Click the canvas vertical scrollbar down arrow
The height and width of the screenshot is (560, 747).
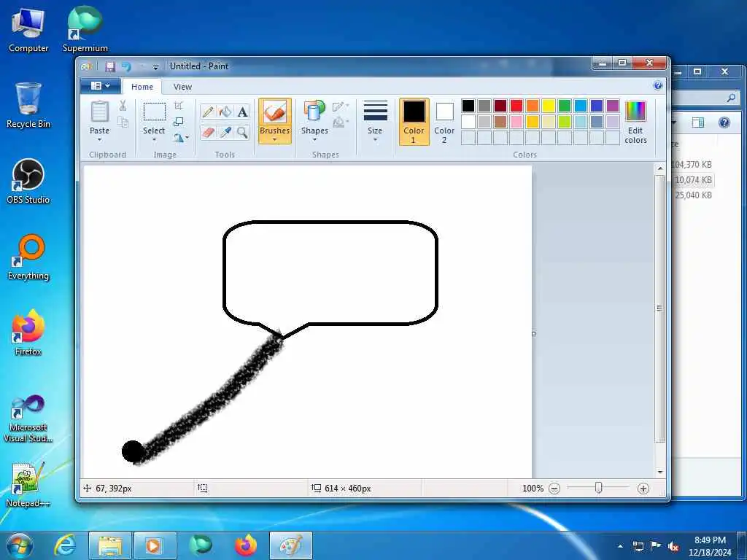(x=659, y=472)
